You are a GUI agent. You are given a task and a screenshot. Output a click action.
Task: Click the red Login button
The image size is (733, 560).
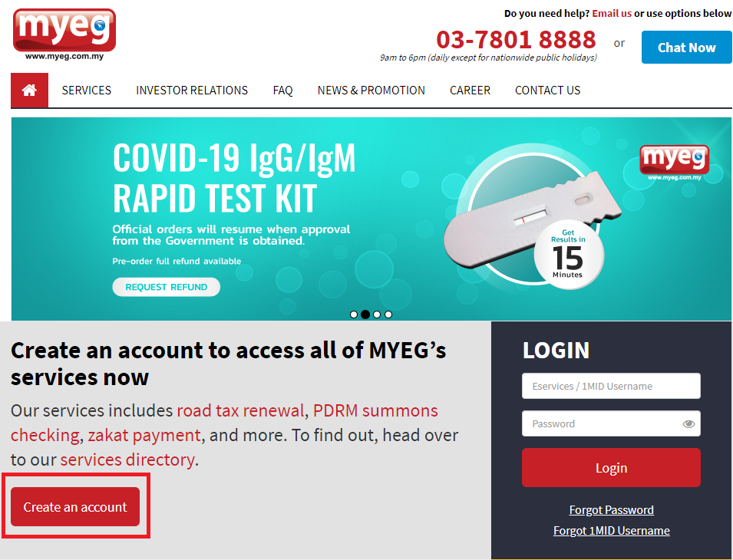pyautogui.click(x=611, y=467)
